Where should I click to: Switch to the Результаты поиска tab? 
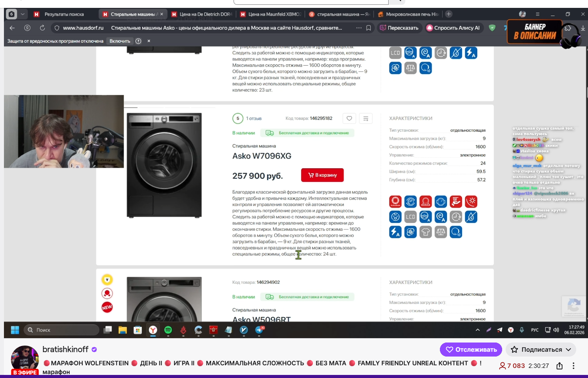tap(64, 14)
